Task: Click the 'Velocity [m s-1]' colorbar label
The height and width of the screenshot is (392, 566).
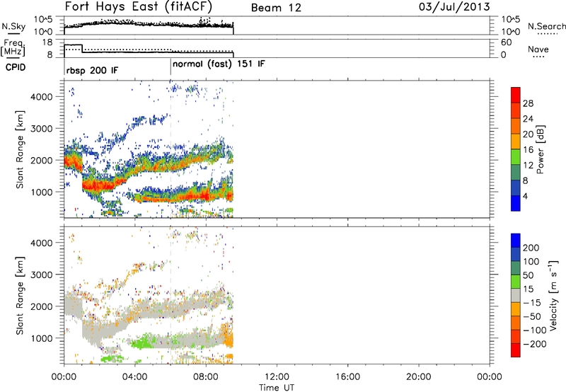Action: [x=553, y=295]
